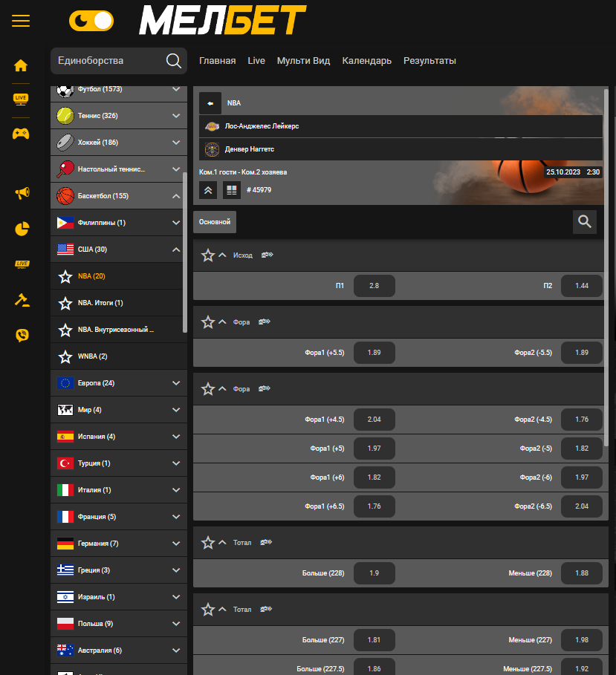Click the grid layout icon near #45979

232,190
